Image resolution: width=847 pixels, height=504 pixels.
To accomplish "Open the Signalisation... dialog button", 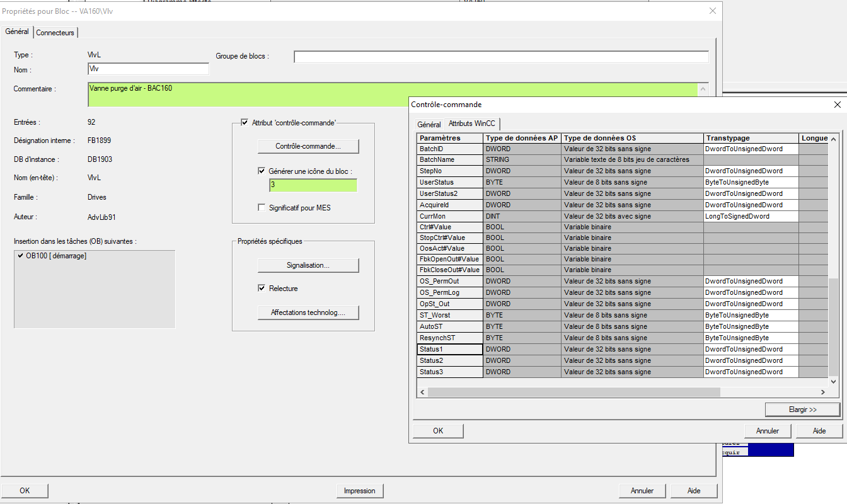I will [x=308, y=265].
